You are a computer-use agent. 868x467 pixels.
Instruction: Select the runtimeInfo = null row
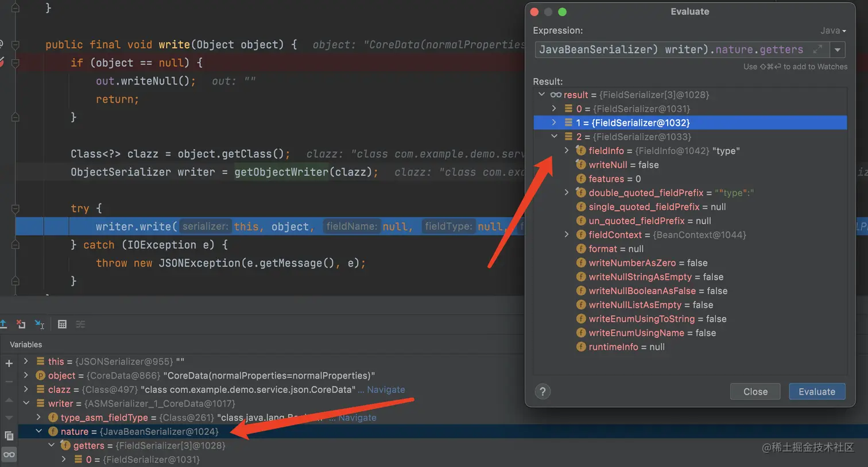pyautogui.click(x=690, y=347)
